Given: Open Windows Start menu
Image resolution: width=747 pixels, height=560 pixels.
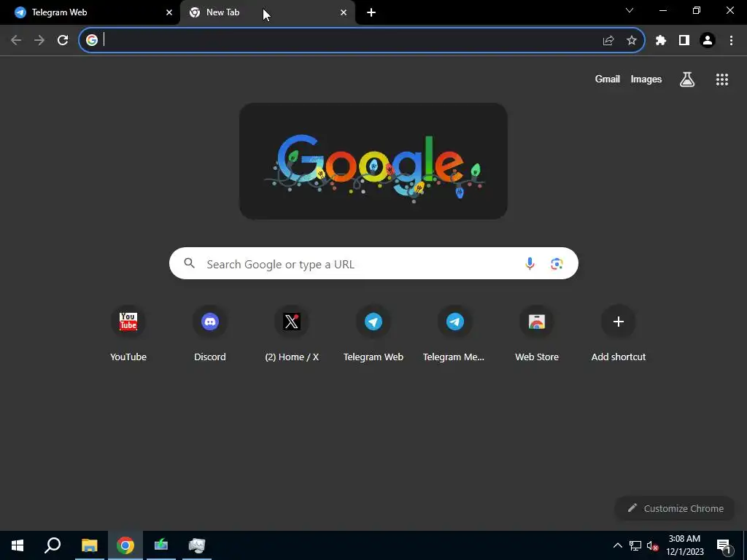Looking at the screenshot, I should 18,545.
